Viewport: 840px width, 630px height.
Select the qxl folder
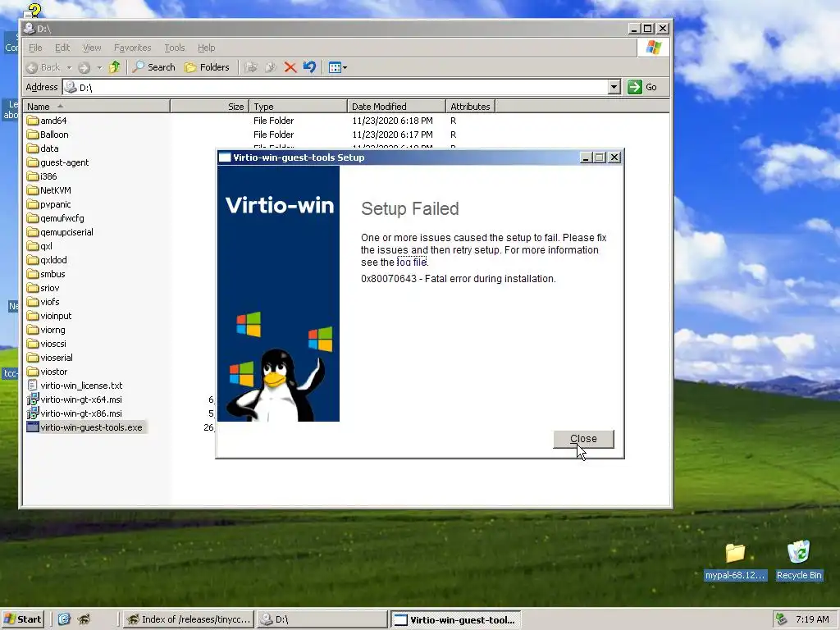tap(39, 246)
